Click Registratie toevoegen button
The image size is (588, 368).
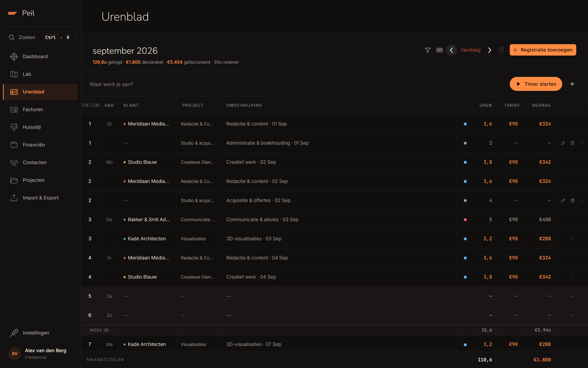coord(543,50)
